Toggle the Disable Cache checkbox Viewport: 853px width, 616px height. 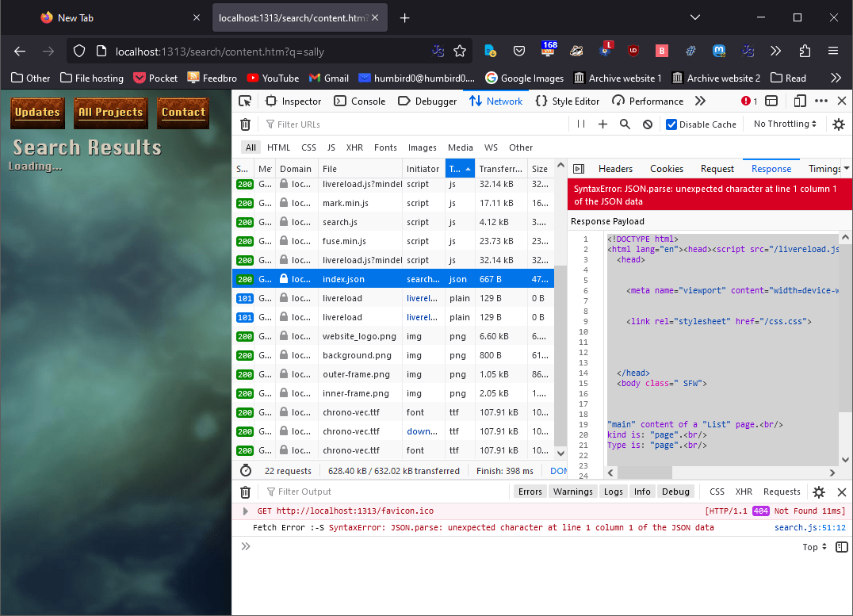tap(671, 124)
